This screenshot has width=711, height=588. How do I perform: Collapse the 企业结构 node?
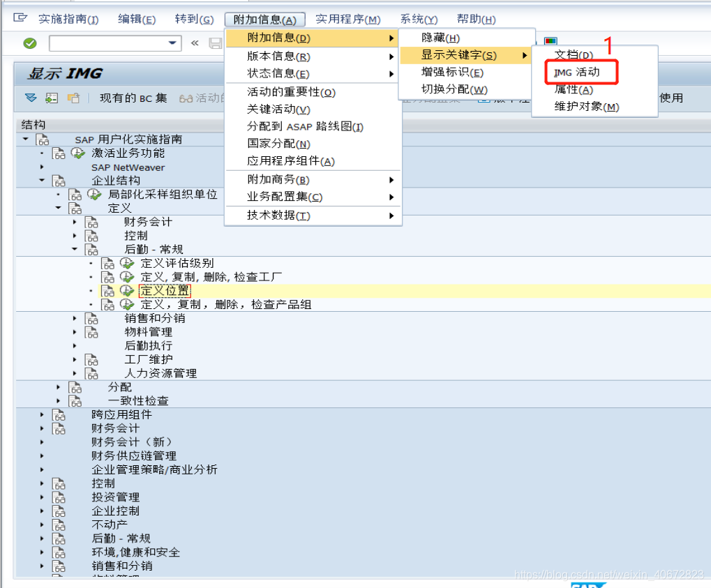42,181
